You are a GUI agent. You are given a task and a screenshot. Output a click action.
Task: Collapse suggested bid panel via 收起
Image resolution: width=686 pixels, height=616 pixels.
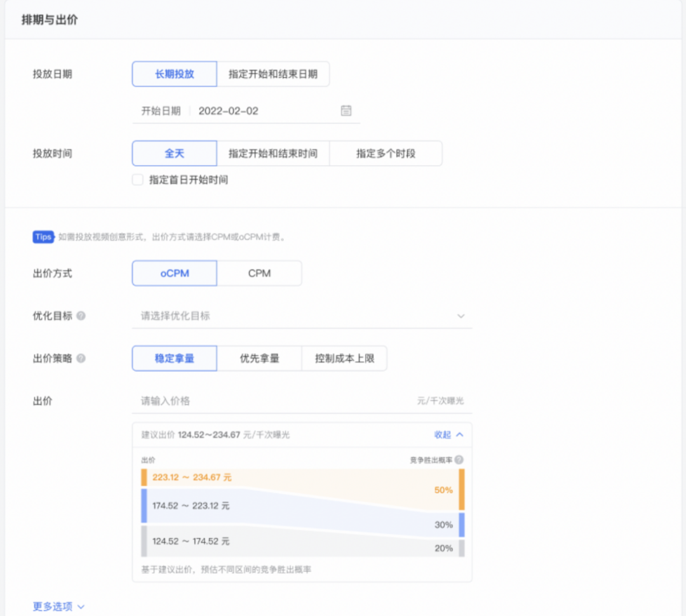[x=448, y=434]
